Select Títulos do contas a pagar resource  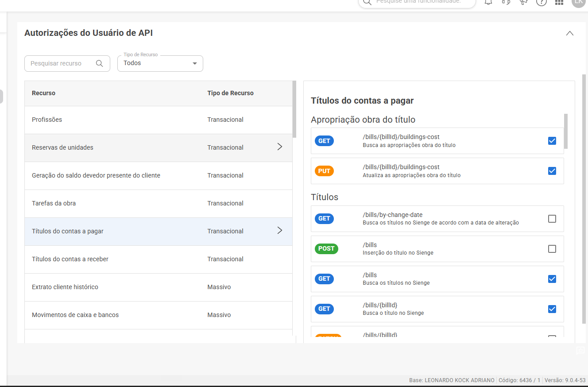click(x=158, y=231)
